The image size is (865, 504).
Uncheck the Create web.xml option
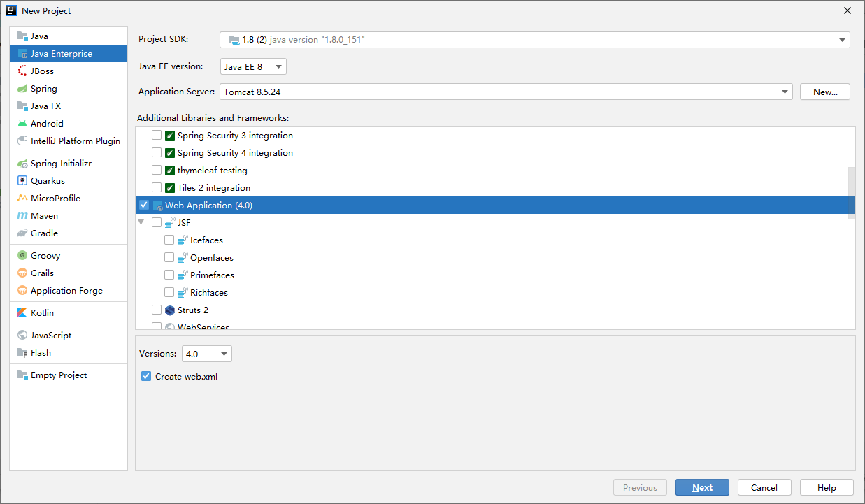(x=145, y=376)
